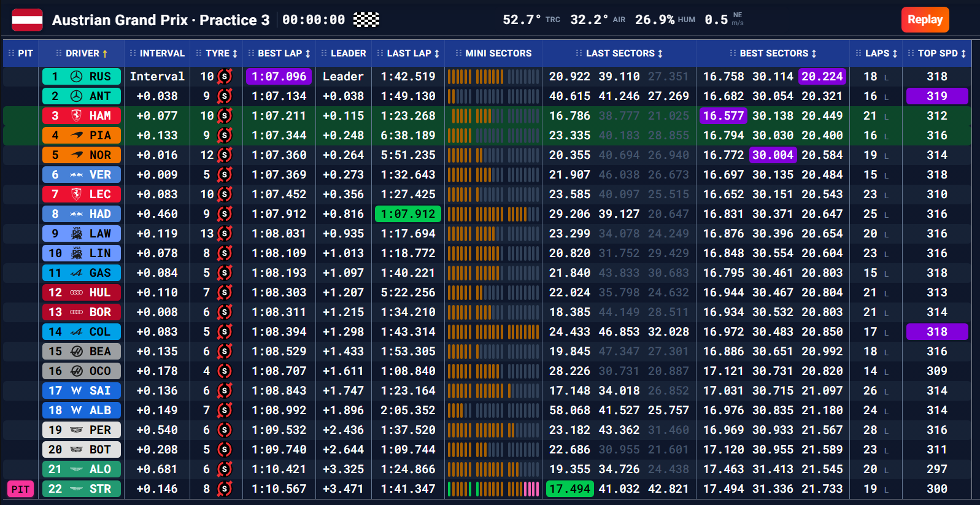Image resolution: width=980 pixels, height=505 pixels.
Task: Select the NOR driver tag
Action: [82, 155]
